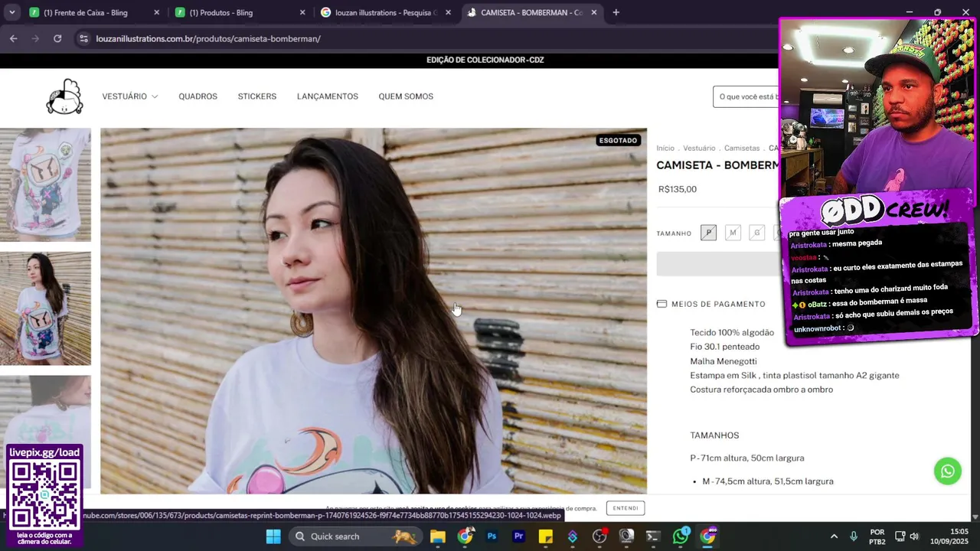Open WhatsApp from the taskbar
This screenshot has width=980, height=551.
[681, 536]
